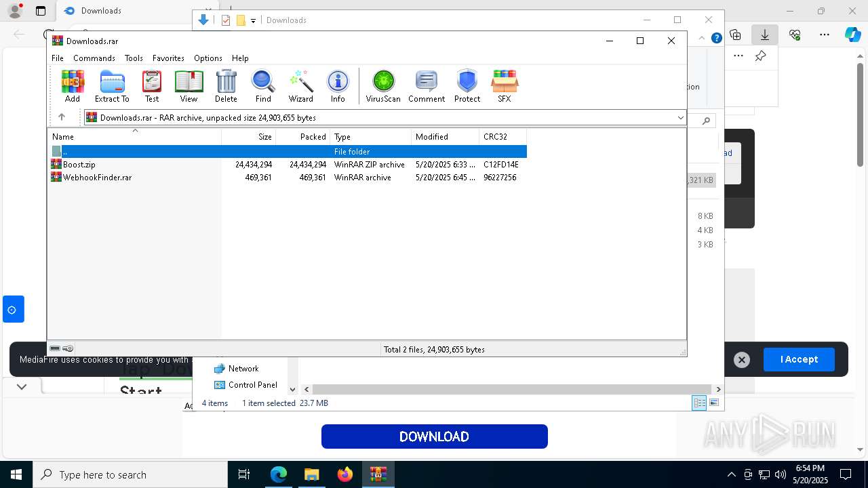Image resolution: width=868 pixels, height=488 pixels.
Task: Click the Protect shield icon
Action: [x=467, y=86]
